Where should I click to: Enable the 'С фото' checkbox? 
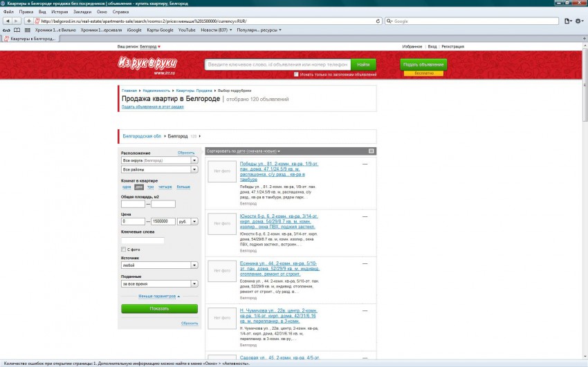[x=123, y=250]
